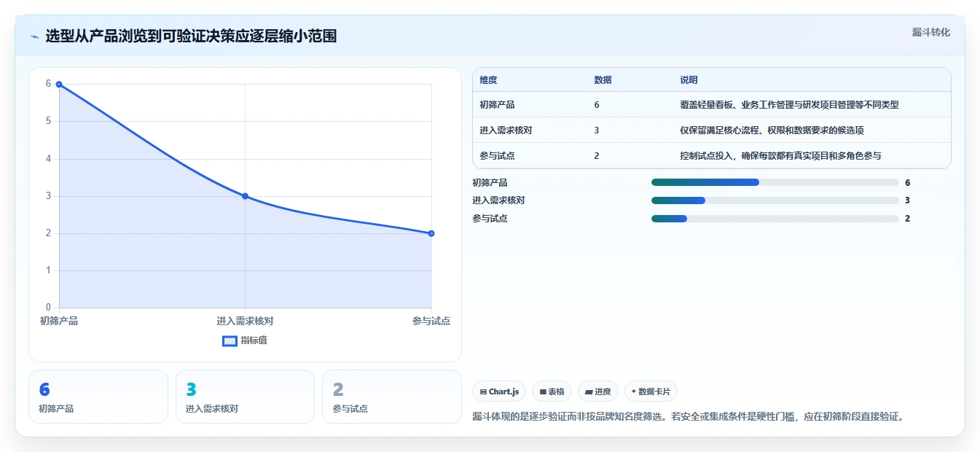Click the 参与试点 progress bar label
Image resolution: width=980 pixels, height=452 pixels.
(x=490, y=219)
